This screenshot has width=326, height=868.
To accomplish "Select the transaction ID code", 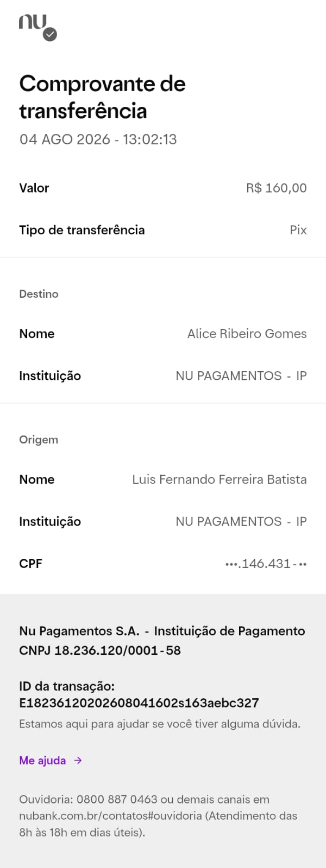I will (x=139, y=703).
